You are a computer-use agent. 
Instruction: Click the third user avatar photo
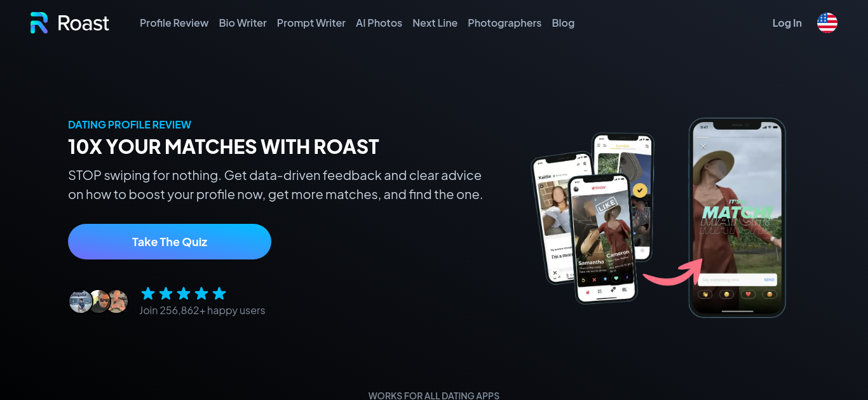118,301
